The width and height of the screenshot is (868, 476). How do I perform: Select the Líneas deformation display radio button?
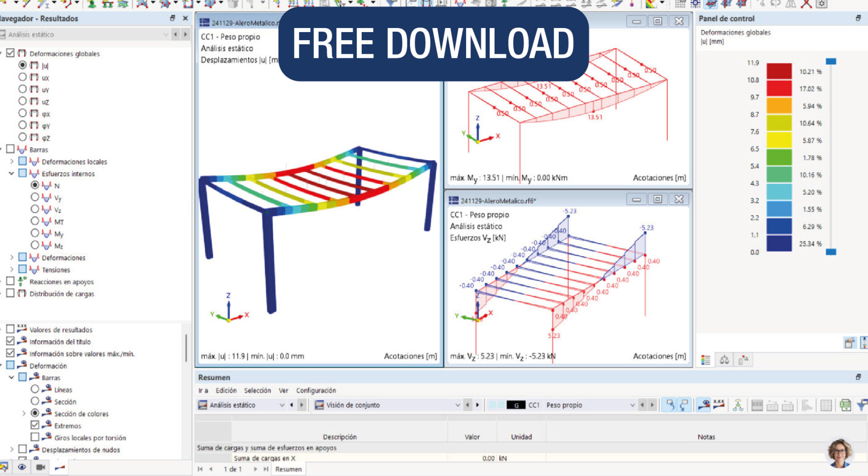click(35, 389)
